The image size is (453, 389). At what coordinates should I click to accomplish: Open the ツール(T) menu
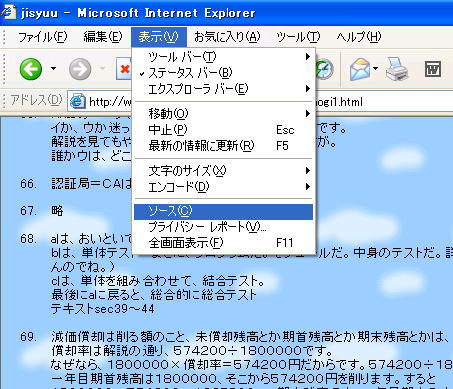[x=298, y=37]
